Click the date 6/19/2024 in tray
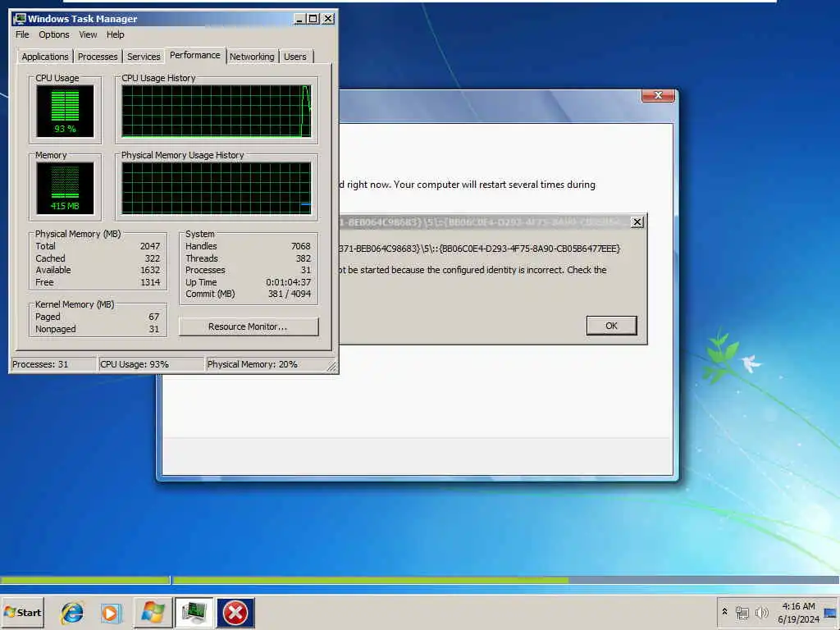Viewport: 840px width, 630px height. point(798,619)
